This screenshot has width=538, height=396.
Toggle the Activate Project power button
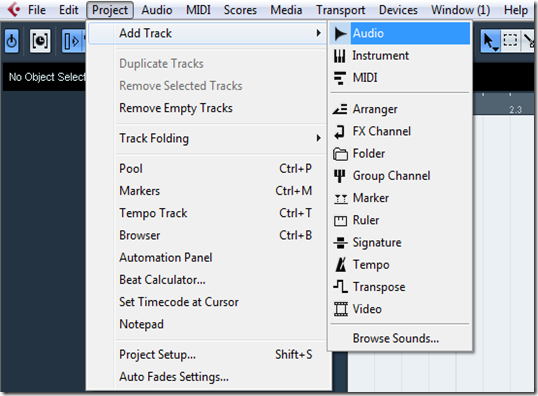coord(12,41)
